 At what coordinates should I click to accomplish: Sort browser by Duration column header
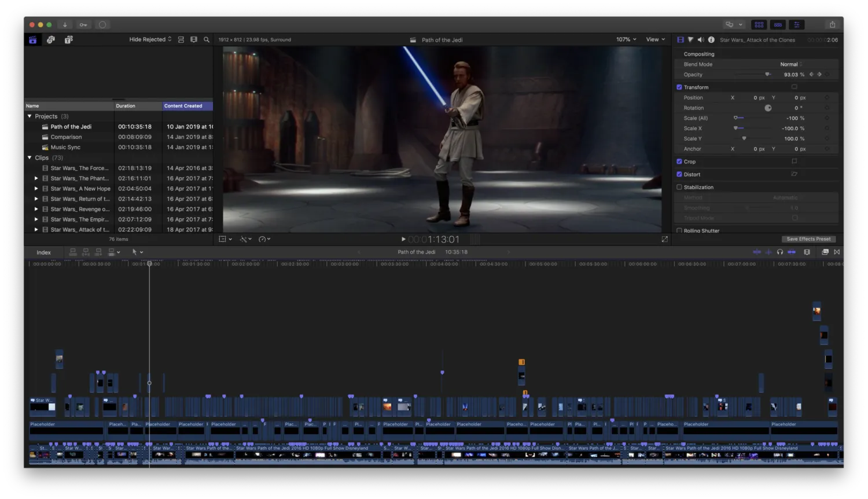tap(138, 106)
